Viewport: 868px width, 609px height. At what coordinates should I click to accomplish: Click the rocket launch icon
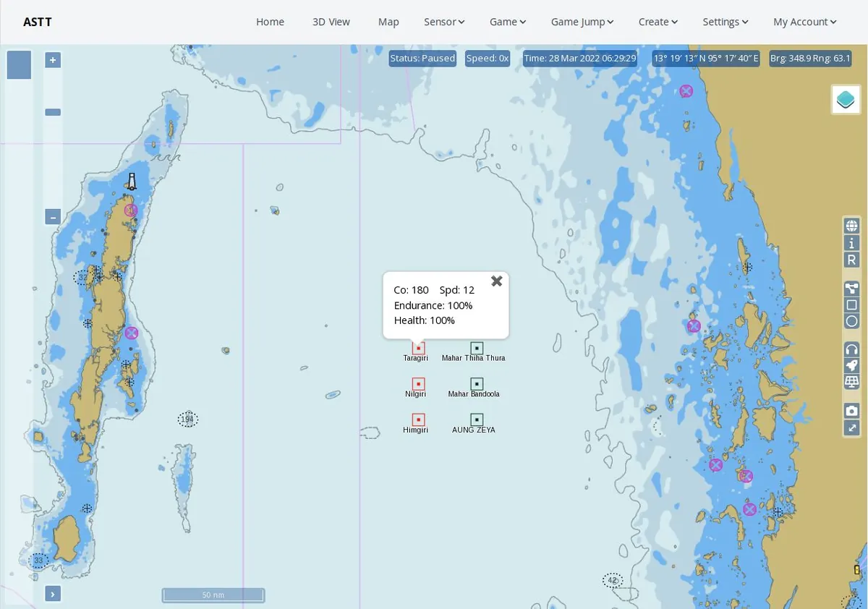[x=851, y=366]
